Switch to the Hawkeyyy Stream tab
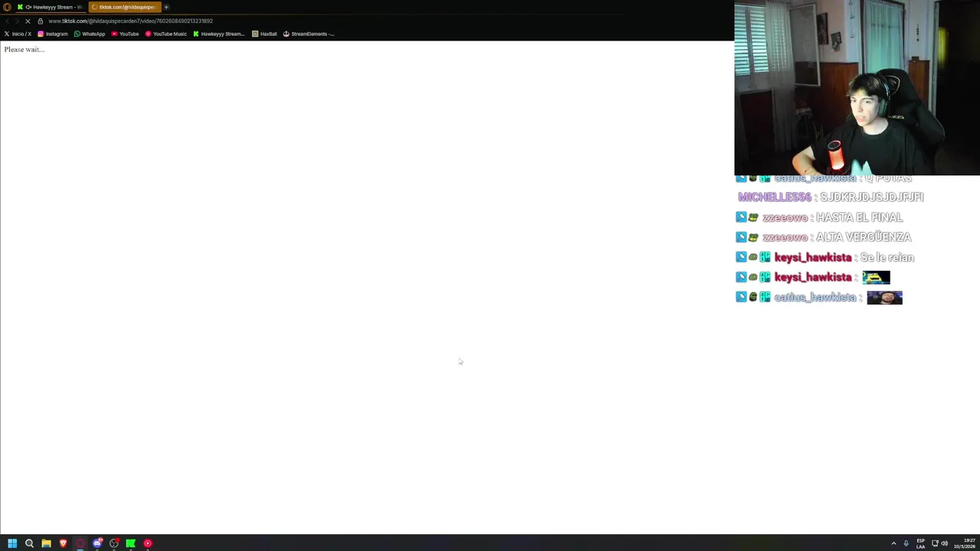This screenshot has width=980, height=551. pyautogui.click(x=50, y=7)
